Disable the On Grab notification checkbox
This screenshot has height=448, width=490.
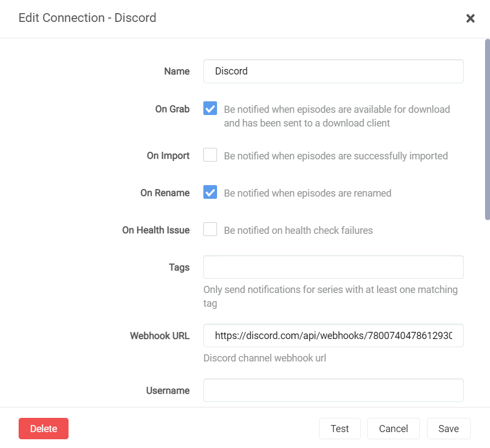(x=210, y=108)
